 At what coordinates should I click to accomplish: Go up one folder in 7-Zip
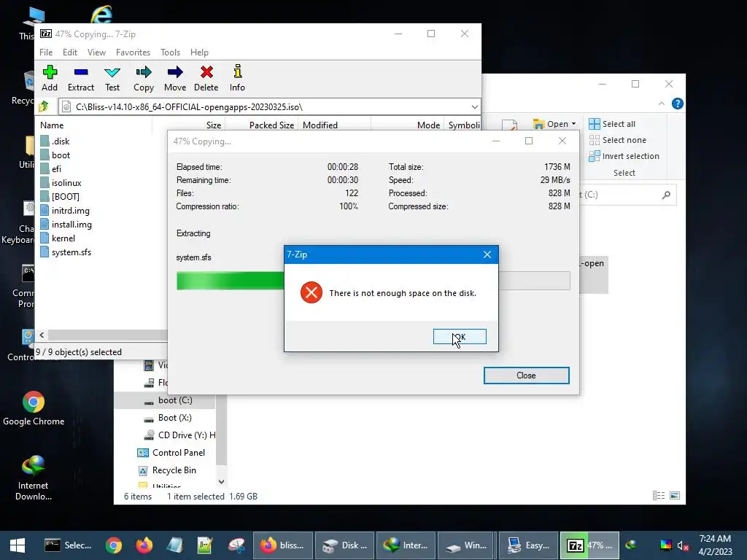(x=44, y=106)
